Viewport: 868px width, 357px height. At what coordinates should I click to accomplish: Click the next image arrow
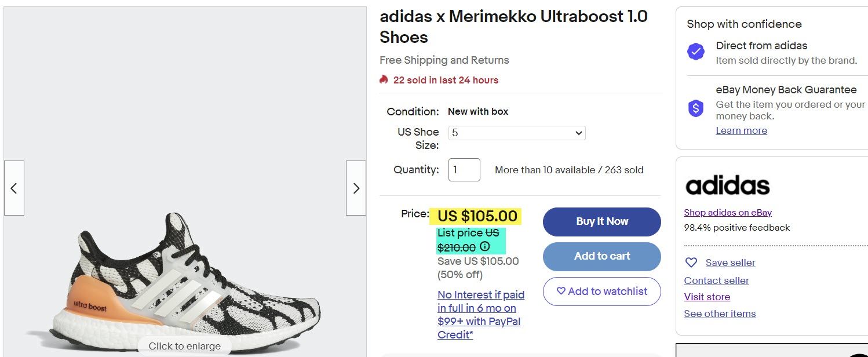(356, 188)
